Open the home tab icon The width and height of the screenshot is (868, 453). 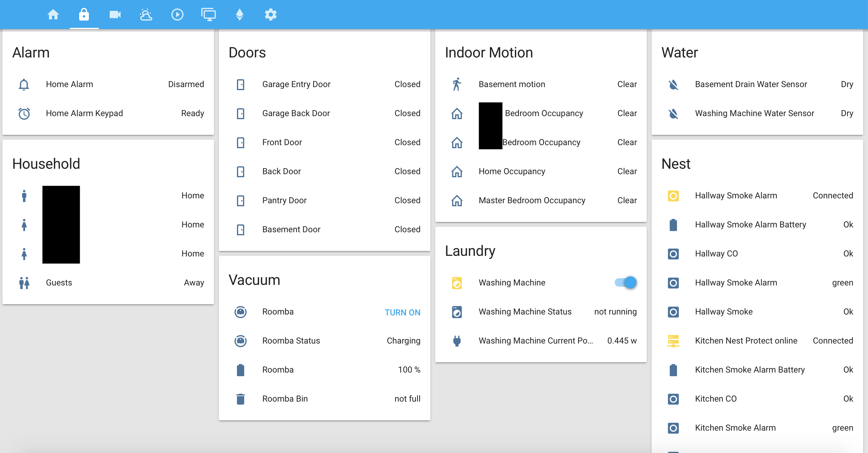point(53,15)
